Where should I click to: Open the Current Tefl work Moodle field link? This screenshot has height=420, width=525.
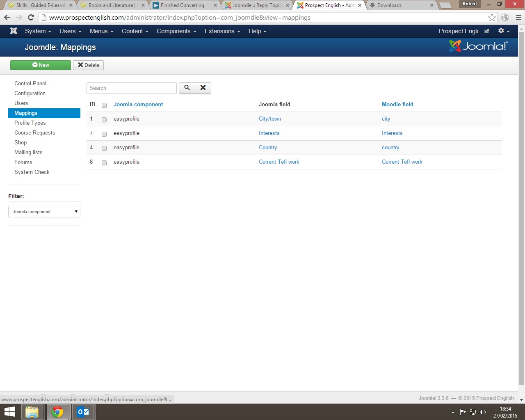point(402,162)
